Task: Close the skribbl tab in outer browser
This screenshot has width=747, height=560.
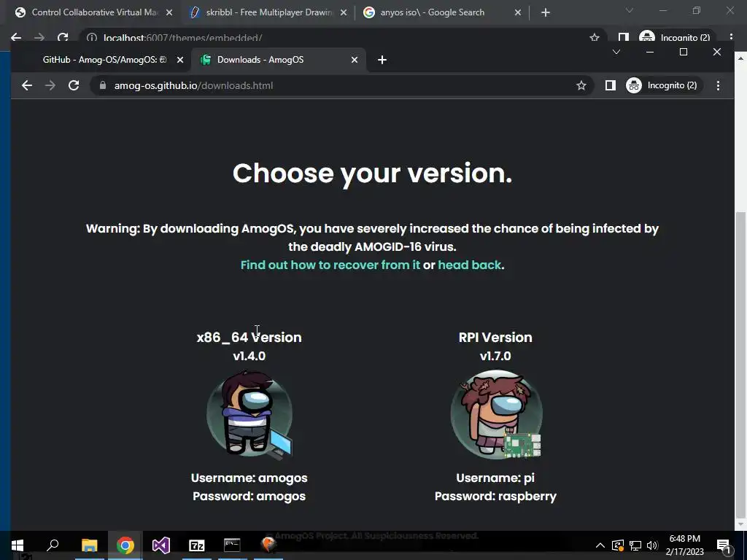Action: [x=344, y=12]
